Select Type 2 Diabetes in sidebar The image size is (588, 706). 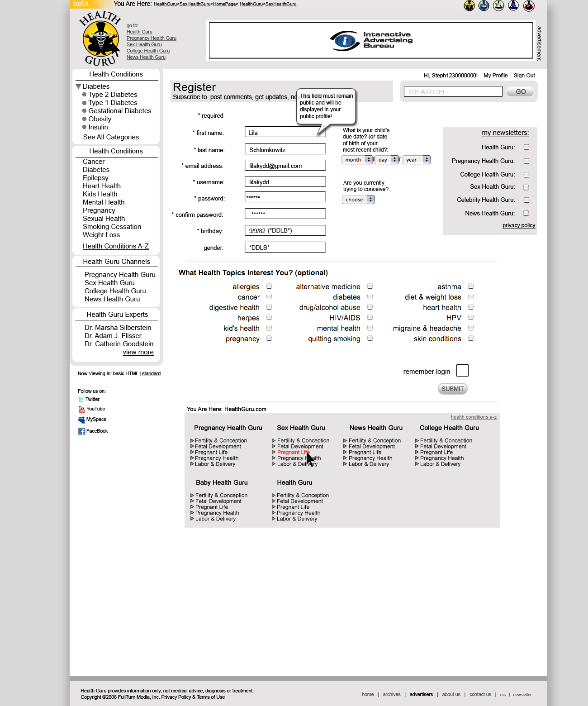[x=113, y=95]
